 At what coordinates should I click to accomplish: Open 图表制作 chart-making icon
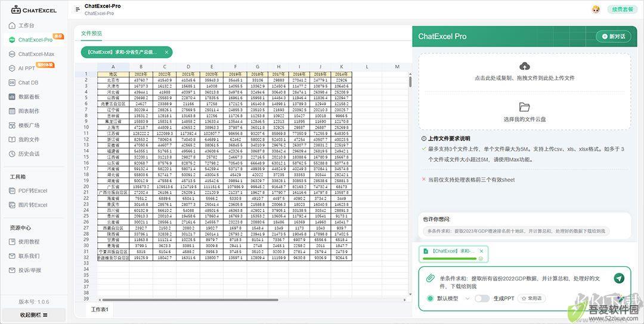pyautogui.click(x=12, y=111)
